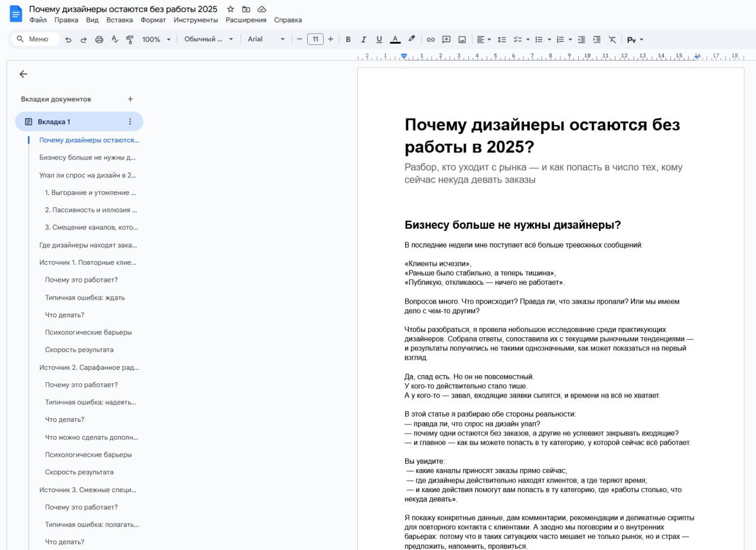
Task: Print the document using the printer icon
Action: click(99, 40)
